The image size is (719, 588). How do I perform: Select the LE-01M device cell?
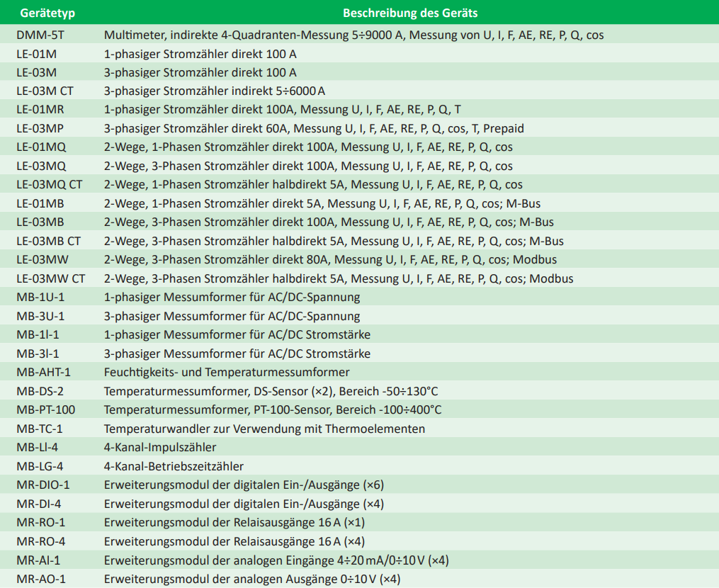tap(37, 54)
